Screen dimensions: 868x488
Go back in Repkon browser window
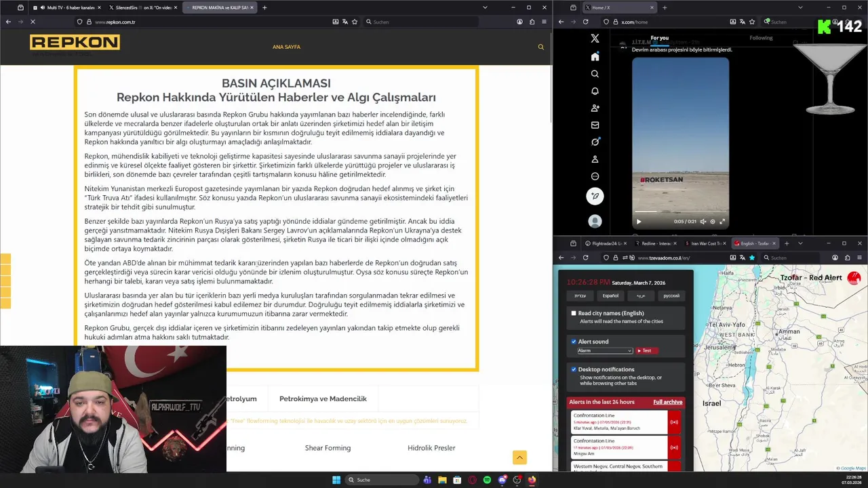pyautogui.click(x=8, y=22)
